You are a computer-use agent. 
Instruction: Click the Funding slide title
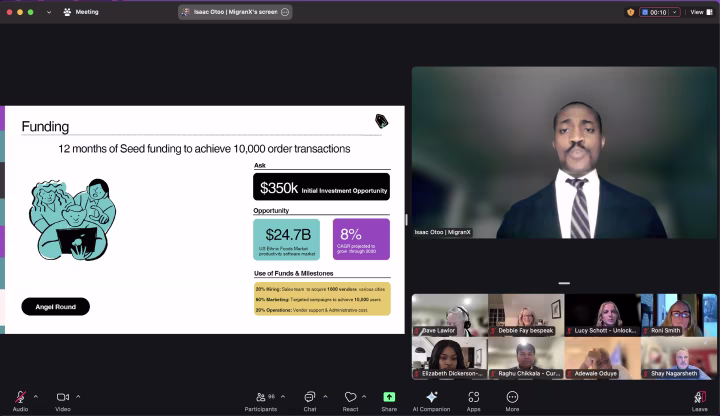pyautogui.click(x=45, y=127)
